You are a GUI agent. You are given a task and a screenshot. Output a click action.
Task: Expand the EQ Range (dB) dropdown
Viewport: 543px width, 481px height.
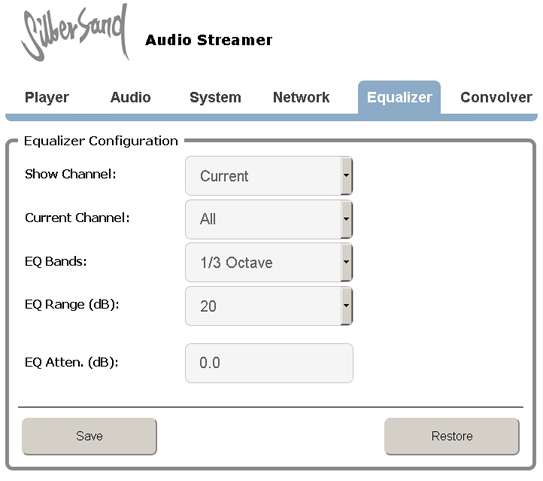(269, 306)
